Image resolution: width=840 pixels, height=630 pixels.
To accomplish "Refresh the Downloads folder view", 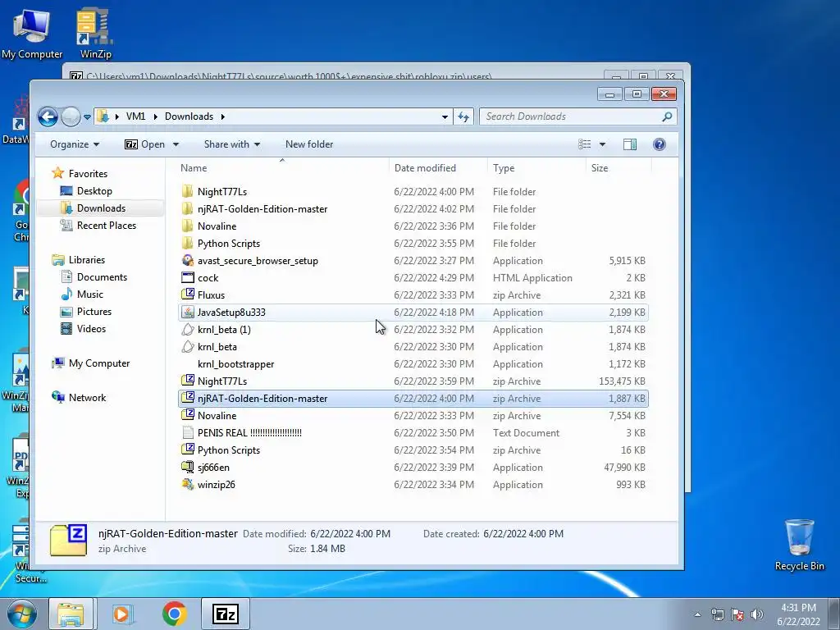I will click(x=463, y=116).
